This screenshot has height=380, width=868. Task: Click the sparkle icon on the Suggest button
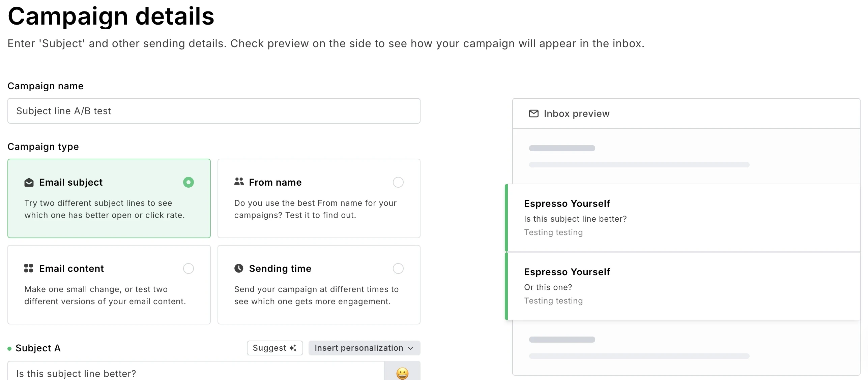(293, 348)
